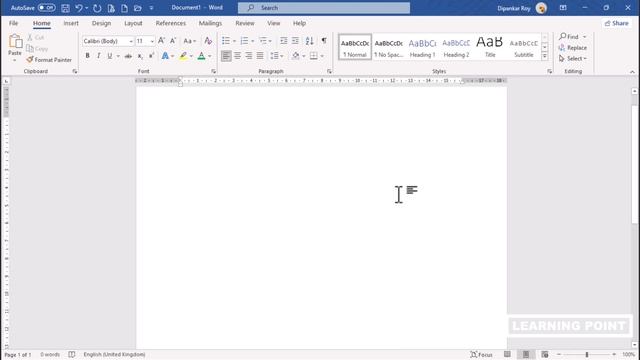Click the proofing book icon in status bar
The image size is (640, 360).
(72, 354)
